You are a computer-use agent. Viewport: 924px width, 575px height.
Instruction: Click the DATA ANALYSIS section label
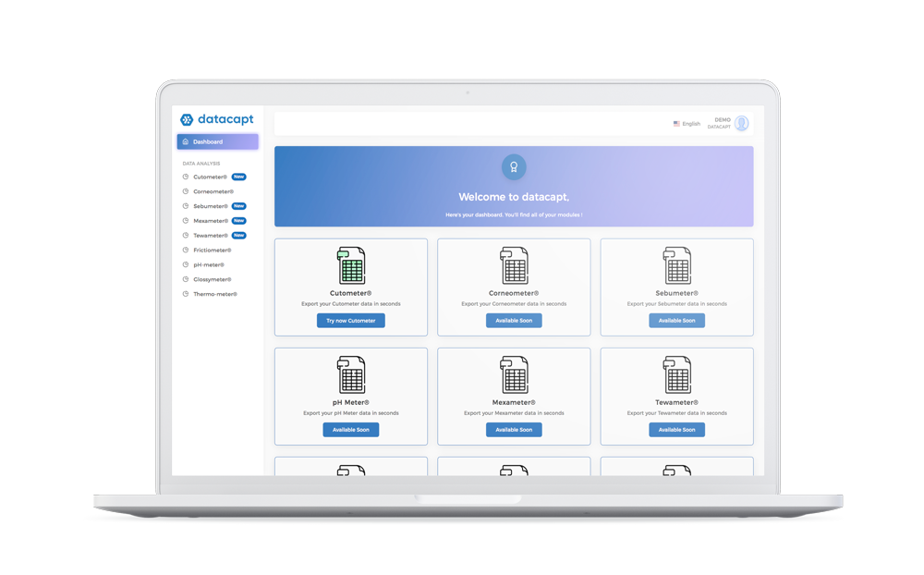pyautogui.click(x=201, y=164)
